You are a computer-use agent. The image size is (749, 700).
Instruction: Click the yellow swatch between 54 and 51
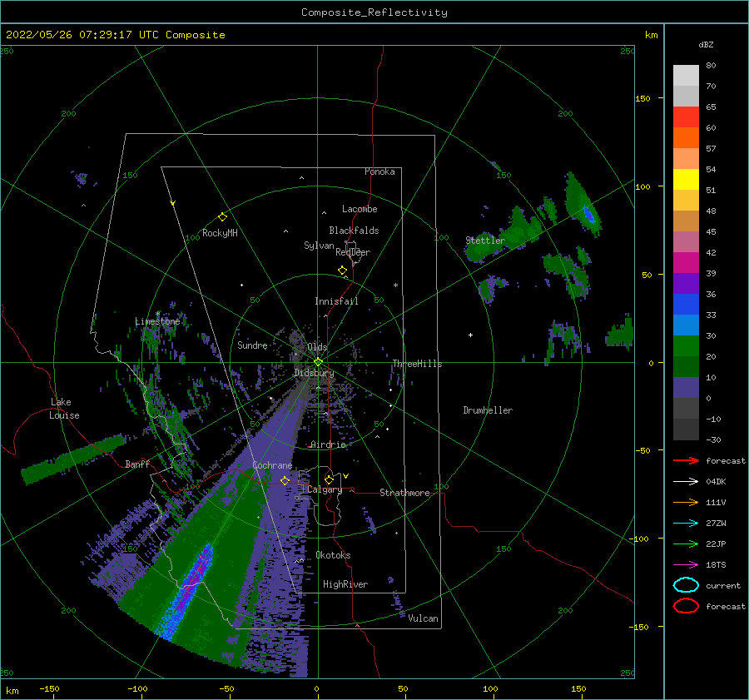point(686,179)
